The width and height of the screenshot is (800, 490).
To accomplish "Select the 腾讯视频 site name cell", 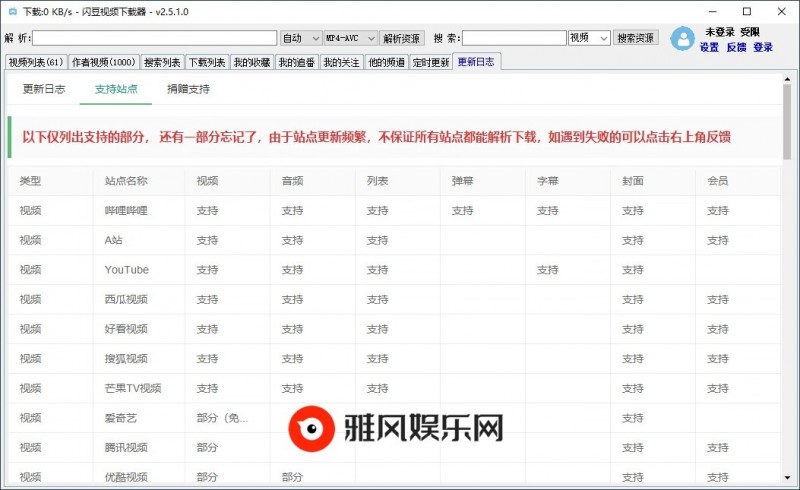I will point(139,447).
